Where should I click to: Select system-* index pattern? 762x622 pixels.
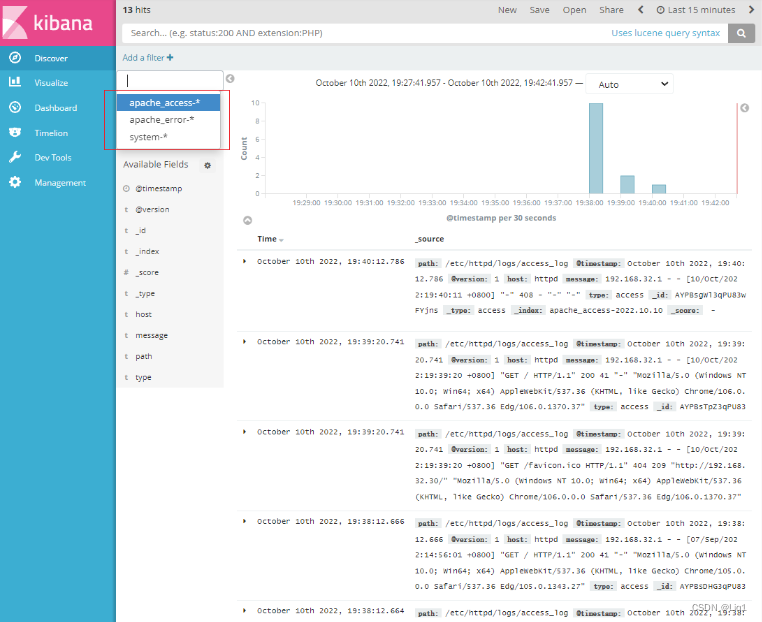168,137
